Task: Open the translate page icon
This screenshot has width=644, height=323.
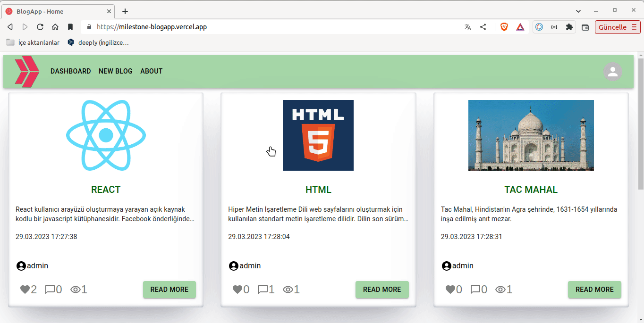Action: tap(468, 27)
